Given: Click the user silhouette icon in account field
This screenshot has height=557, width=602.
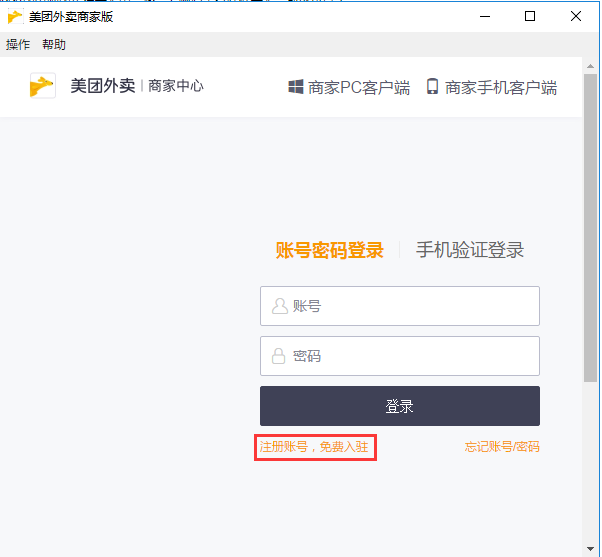Looking at the screenshot, I should pyautogui.click(x=280, y=306).
